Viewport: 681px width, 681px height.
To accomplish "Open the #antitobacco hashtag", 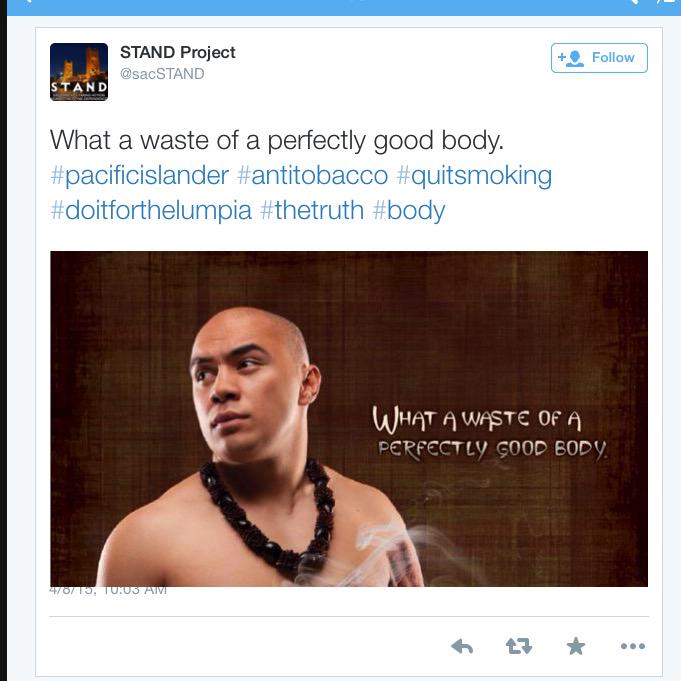I will tap(313, 175).
